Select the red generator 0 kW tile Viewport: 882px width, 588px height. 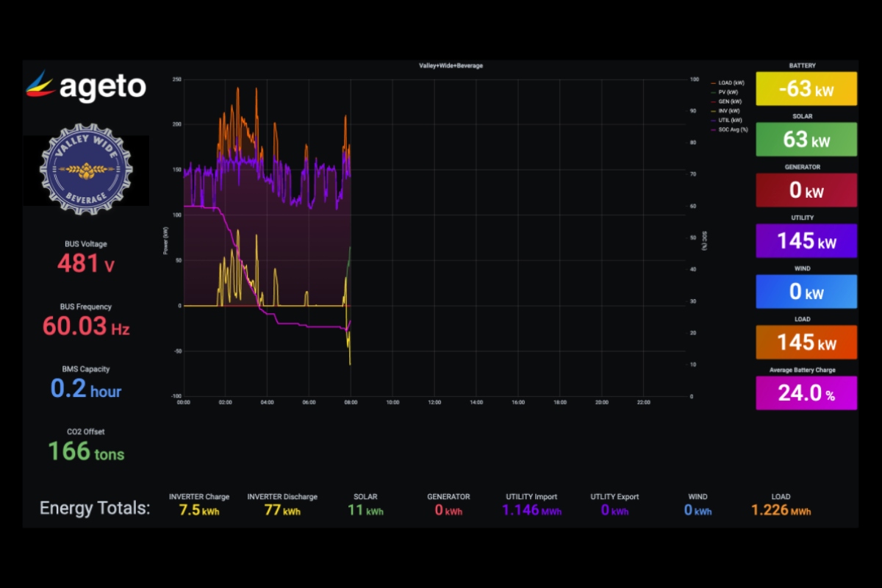click(x=806, y=190)
